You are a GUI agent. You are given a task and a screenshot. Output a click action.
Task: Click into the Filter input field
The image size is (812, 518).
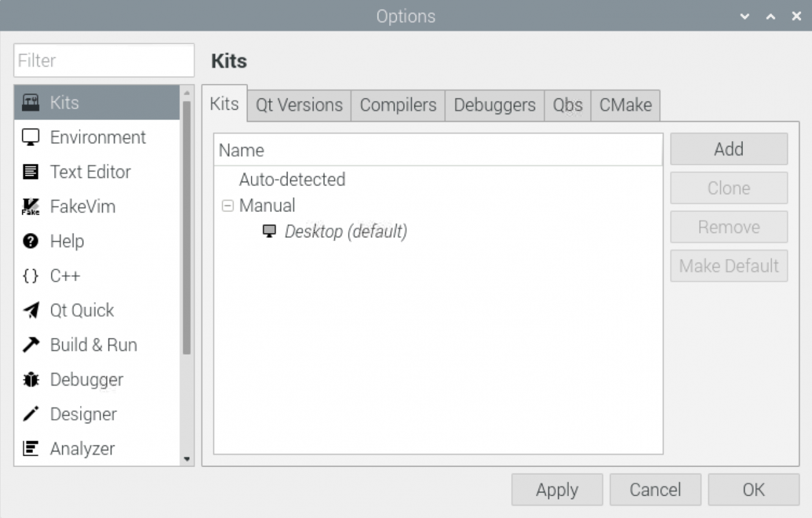pos(104,61)
